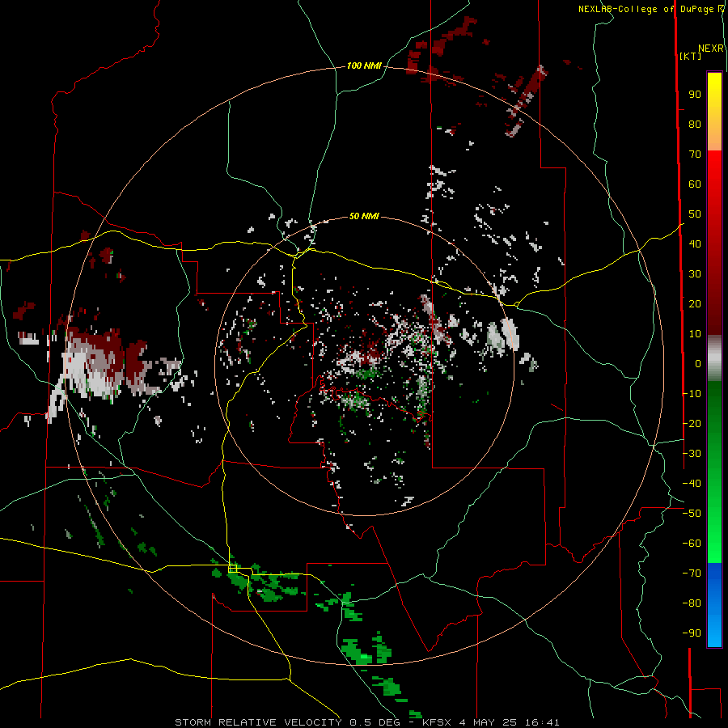Click the 30 value on the velocity scale

pos(695,274)
